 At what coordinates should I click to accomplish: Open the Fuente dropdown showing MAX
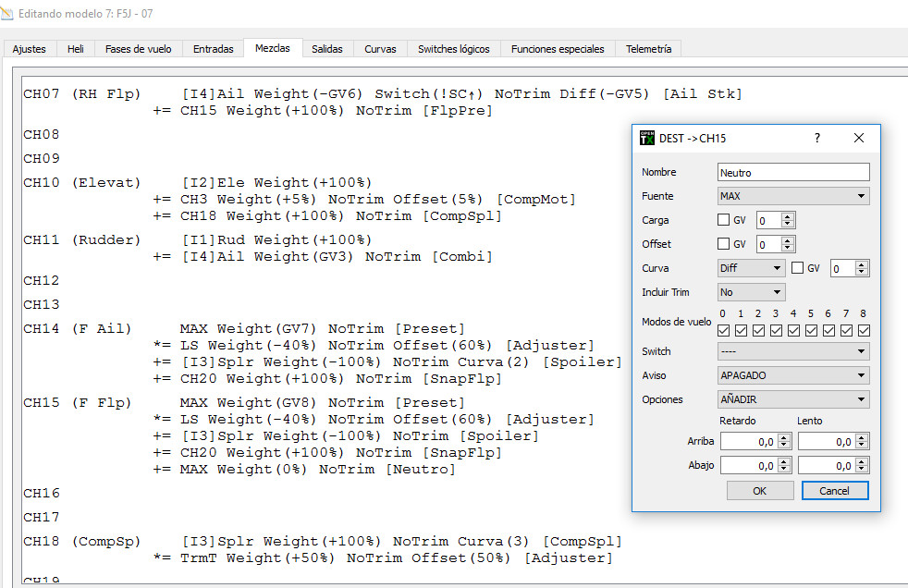(x=793, y=196)
